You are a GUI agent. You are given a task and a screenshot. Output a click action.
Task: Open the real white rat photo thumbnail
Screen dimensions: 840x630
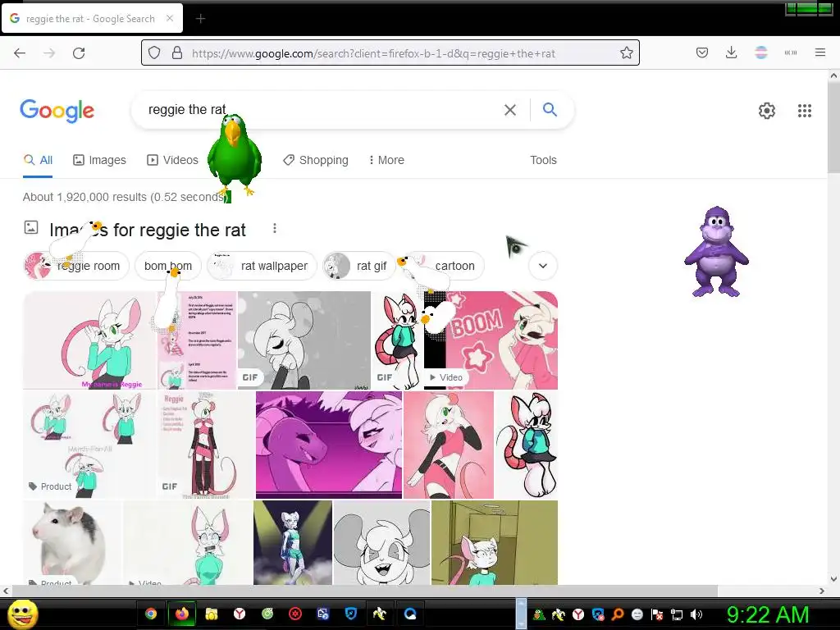72,542
